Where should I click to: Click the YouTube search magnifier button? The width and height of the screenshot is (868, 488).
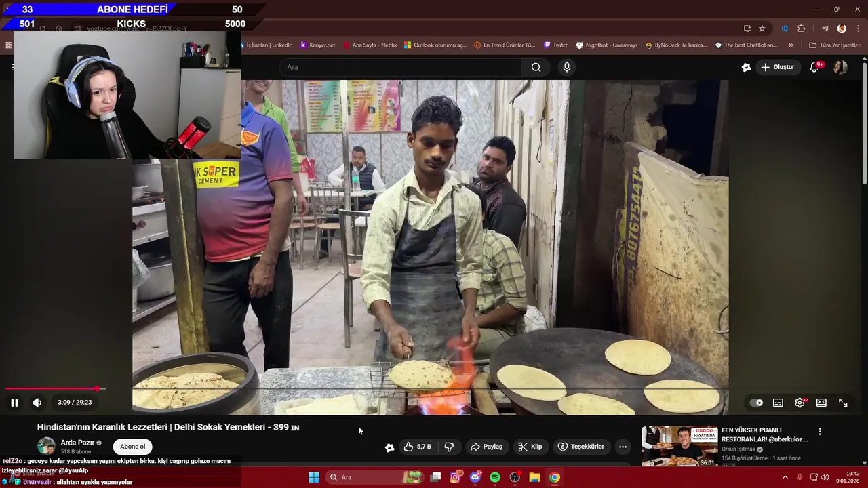pyautogui.click(x=536, y=67)
